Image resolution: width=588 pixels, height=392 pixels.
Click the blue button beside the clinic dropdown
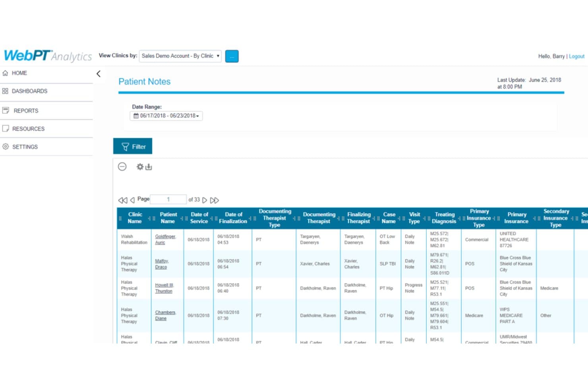pos(232,56)
